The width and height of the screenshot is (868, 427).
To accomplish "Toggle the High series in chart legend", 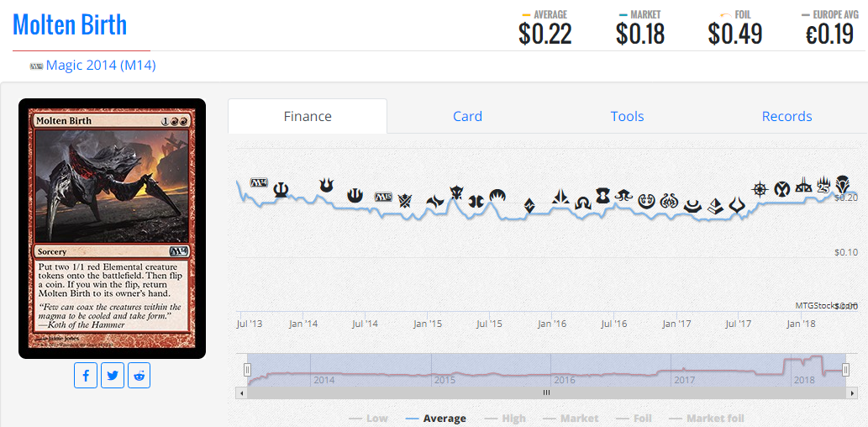I will [x=505, y=419].
